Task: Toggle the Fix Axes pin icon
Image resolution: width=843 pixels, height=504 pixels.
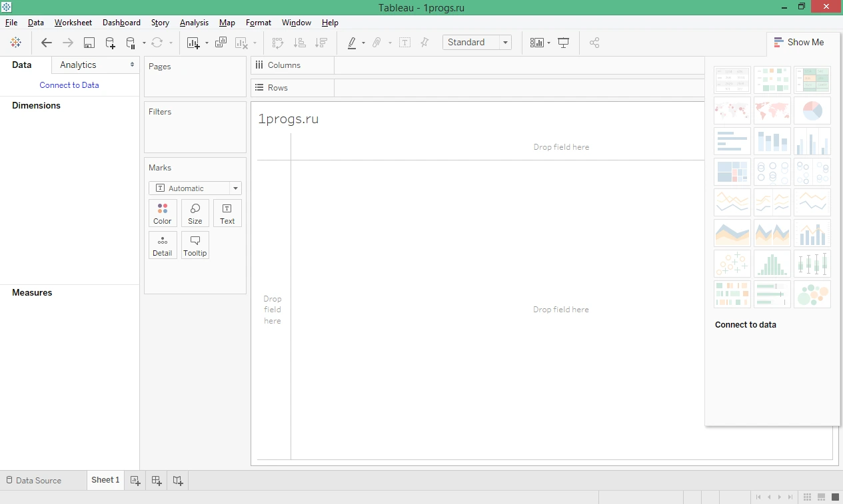Action: point(424,43)
